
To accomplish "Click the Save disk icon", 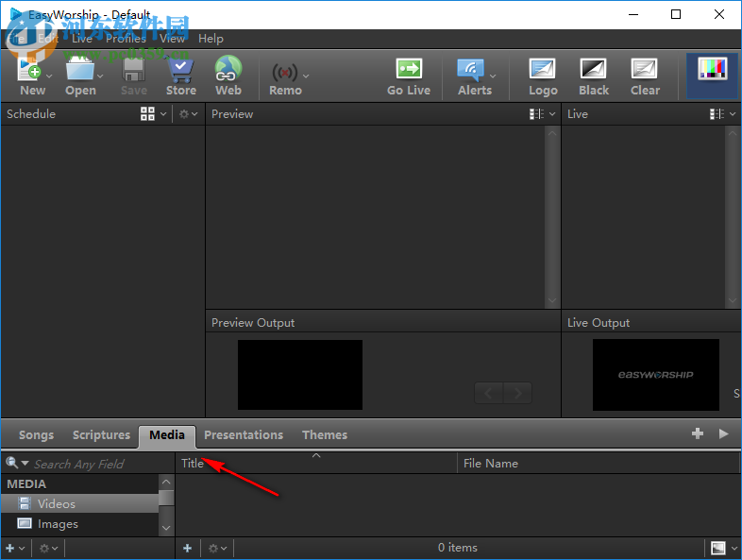I will (x=134, y=69).
